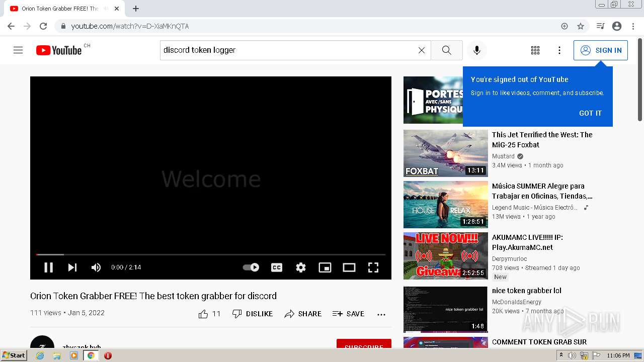Screen dimensions: 644x362
Task: Open Chrome media control icon
Action: coord(600,26)
